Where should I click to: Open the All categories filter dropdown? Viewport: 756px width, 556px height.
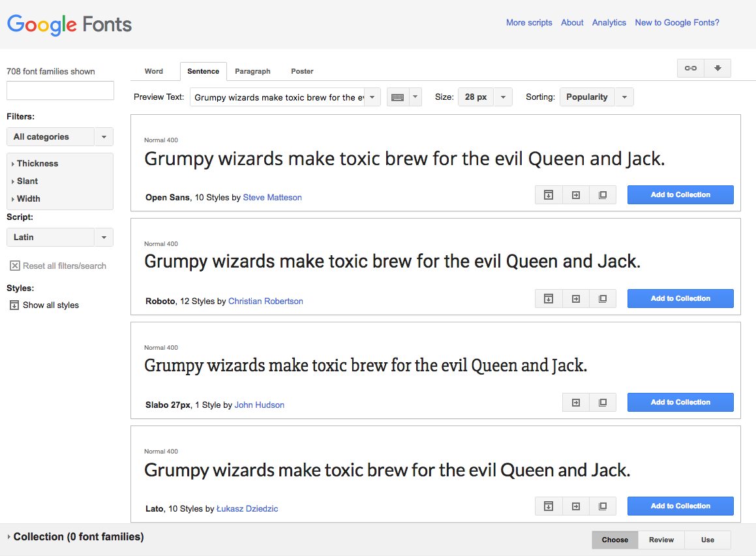pos(59,136)
